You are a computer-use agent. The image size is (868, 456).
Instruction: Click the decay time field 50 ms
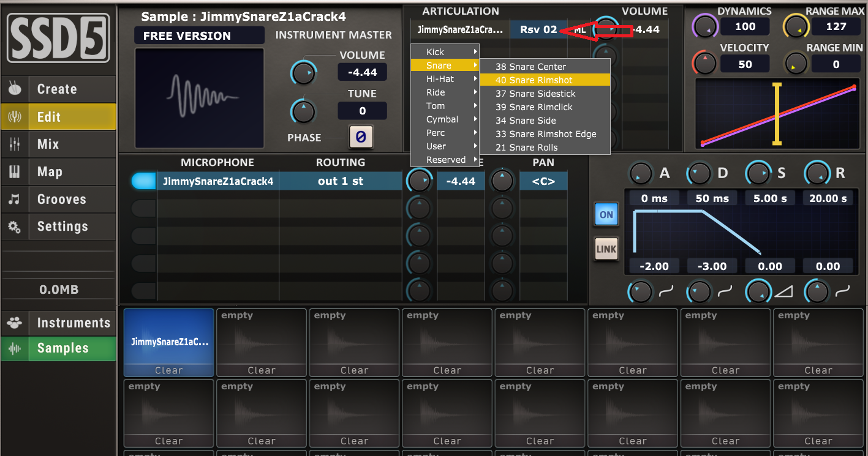(x=712, y=198)
